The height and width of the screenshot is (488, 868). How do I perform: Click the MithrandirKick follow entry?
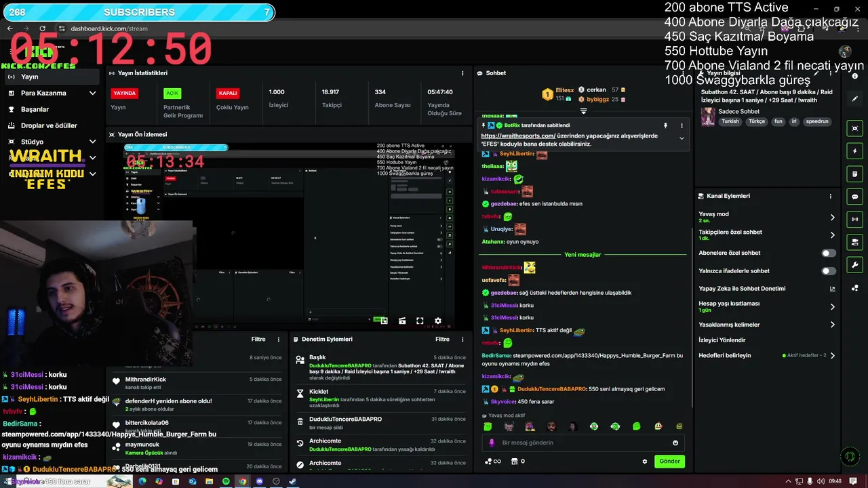pos(197,383)
